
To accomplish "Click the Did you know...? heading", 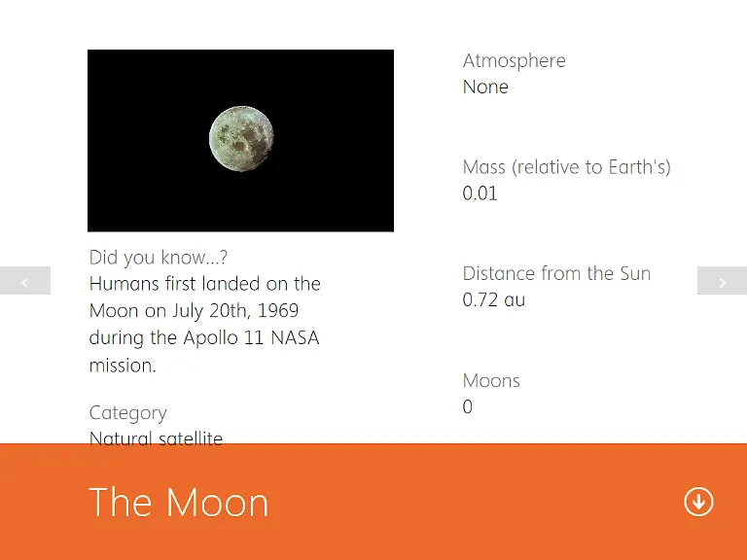I will pyautogui.click(x=159, y=257).
